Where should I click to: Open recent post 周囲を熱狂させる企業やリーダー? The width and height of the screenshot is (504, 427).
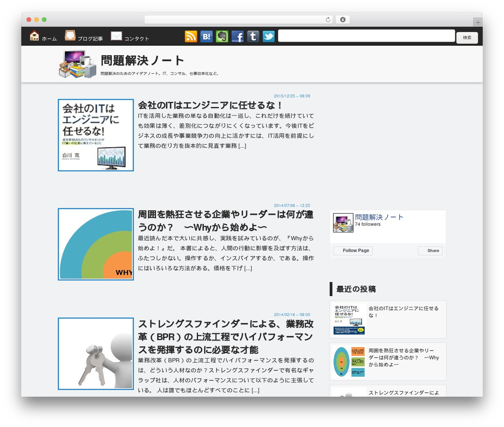pos(404,358)
